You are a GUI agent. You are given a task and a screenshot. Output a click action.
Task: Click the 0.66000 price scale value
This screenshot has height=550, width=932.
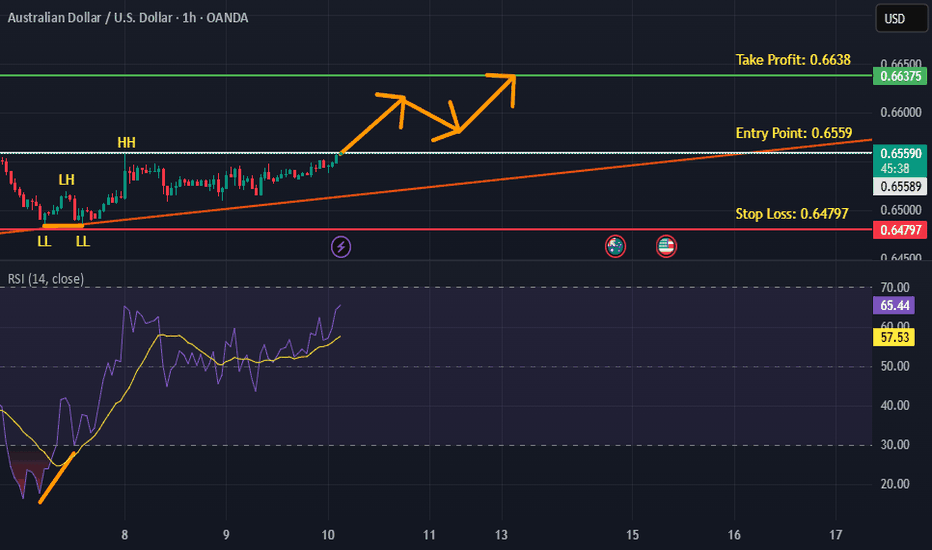point(900,112)
